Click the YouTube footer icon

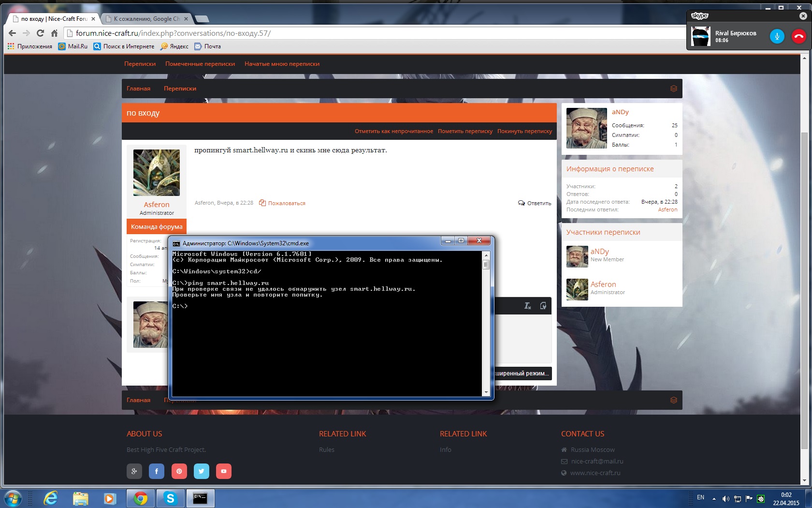(224, 471)
